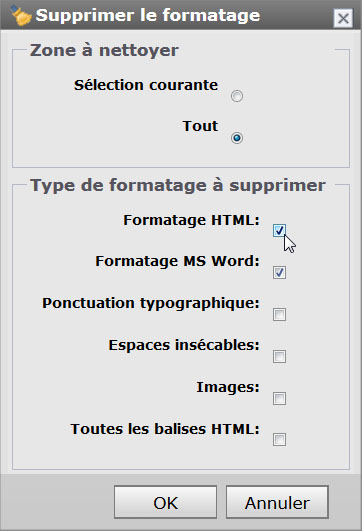Click the Tout text label
This screenshot has width=362, height=531.
coord(200,126)
